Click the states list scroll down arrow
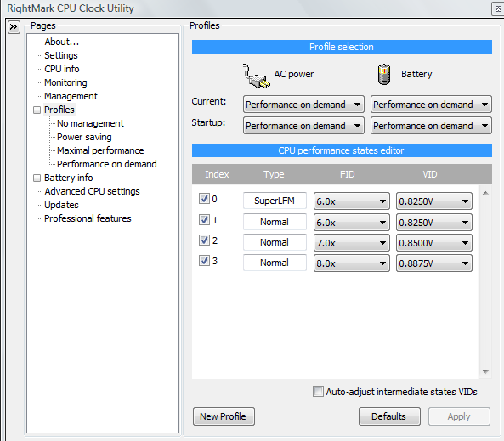This screenshot has height=441, width=504. point(485,372)
